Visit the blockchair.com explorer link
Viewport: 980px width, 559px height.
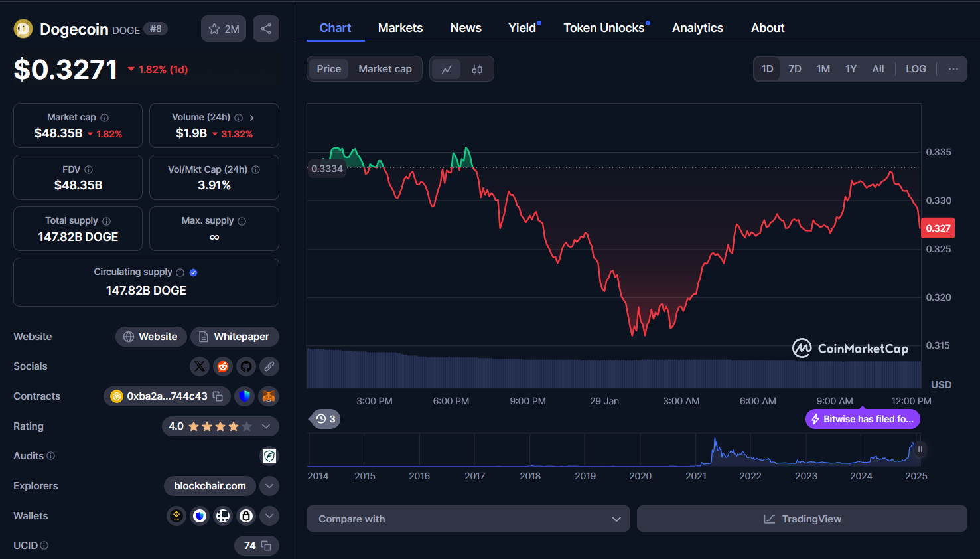210,485
